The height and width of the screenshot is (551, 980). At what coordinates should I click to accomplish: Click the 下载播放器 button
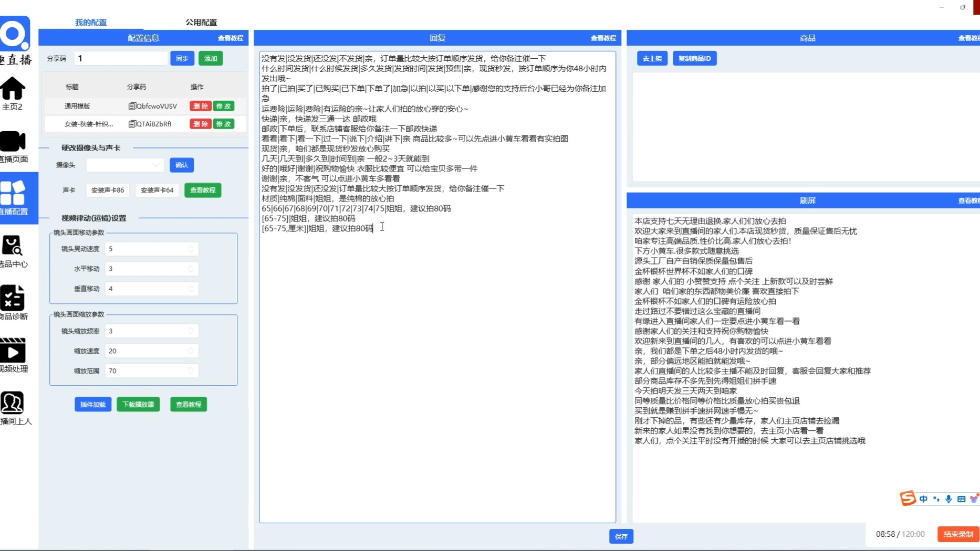[138, 404]
